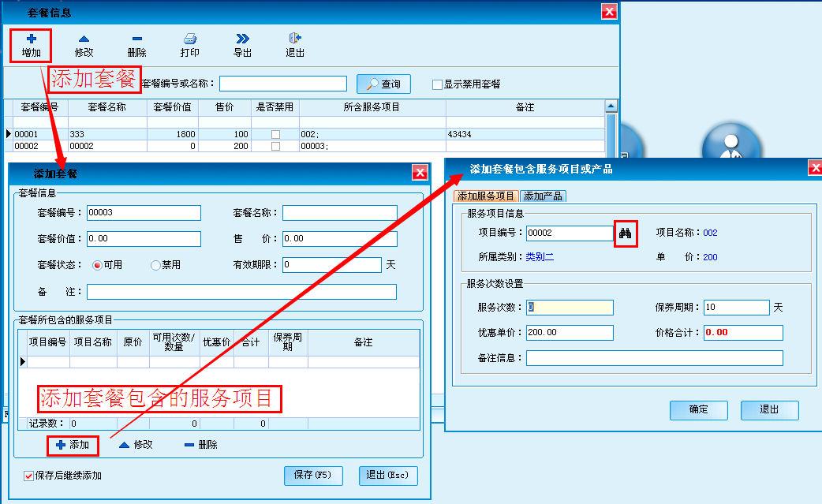Enable the 显示禁用套餐 checkbox
The image size is (822, 504).
click(x=437, y=84)
